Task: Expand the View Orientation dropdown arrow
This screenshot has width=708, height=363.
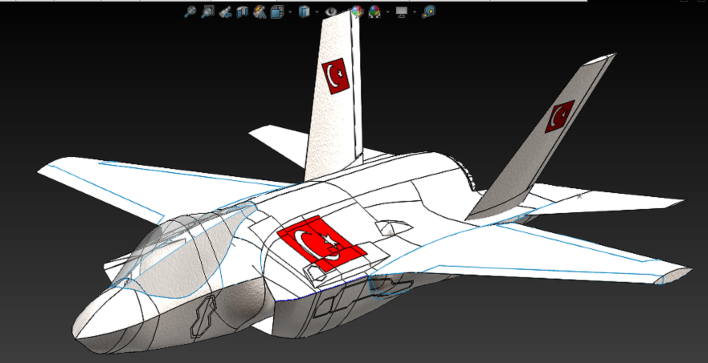Action: point(289,12)
